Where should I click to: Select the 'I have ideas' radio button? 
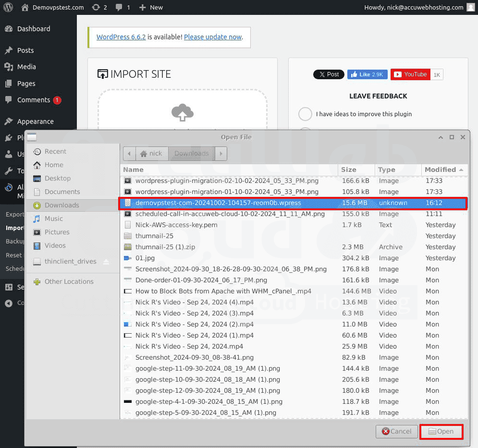tap(305, 114)
